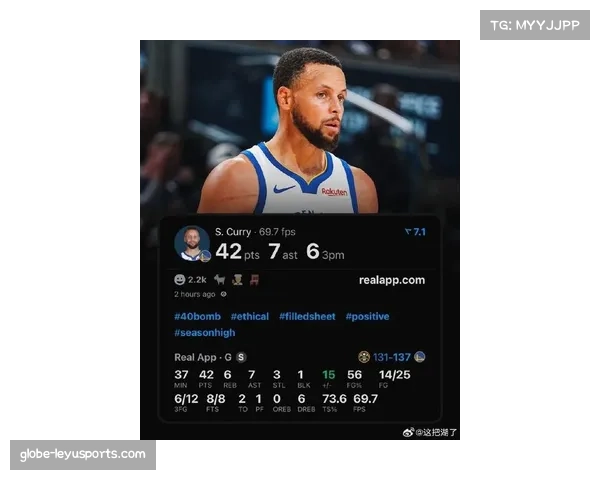600x480 pixels.
Task: Click the 131-137 game score
Action: tap(391, 357)
